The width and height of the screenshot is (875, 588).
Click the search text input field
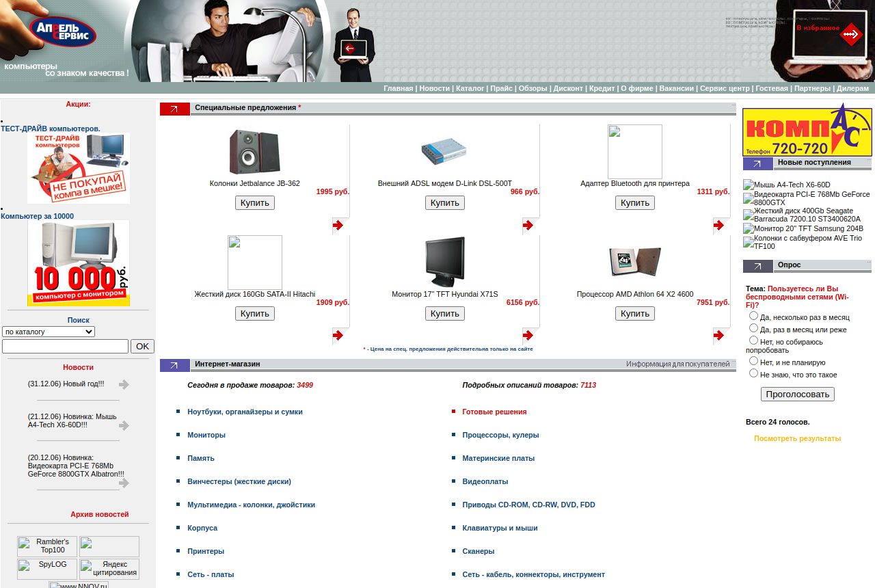[x=65, y=347]
